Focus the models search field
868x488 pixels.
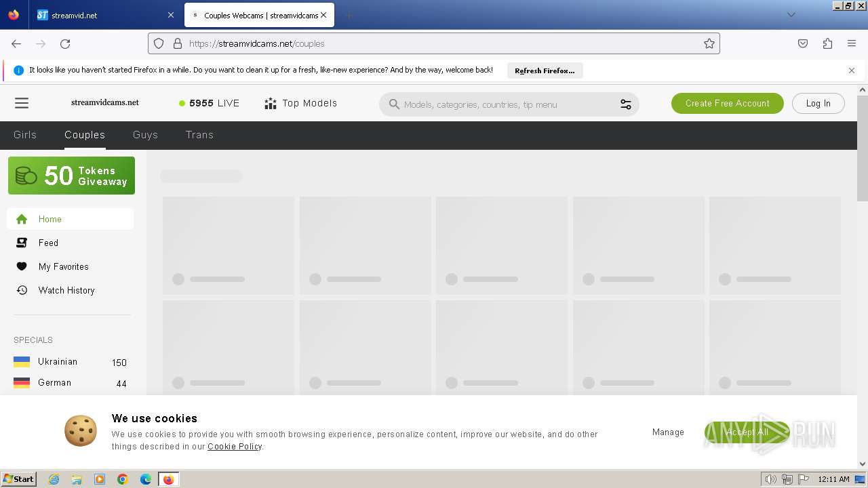pyautogui.click(x=509, y=104)
